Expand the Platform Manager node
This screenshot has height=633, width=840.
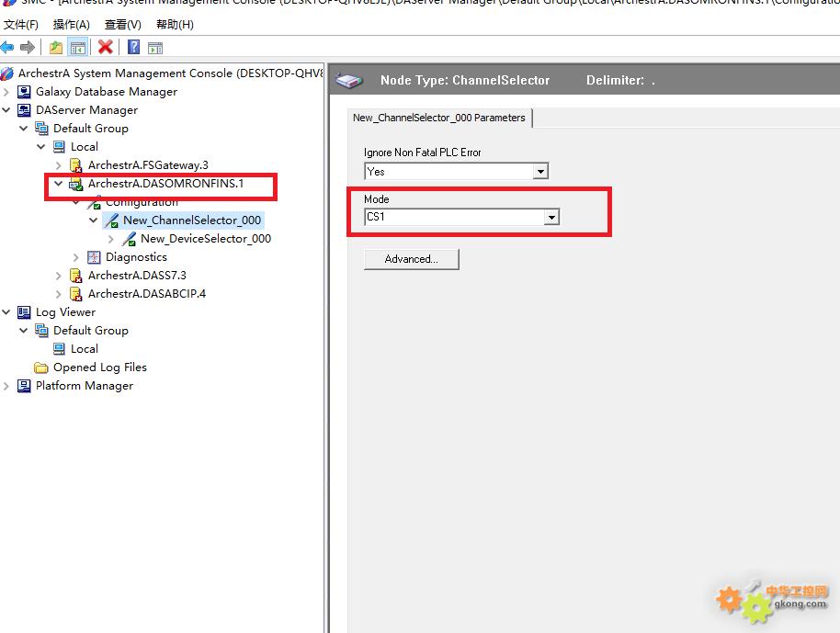click(x=6, y=386)
